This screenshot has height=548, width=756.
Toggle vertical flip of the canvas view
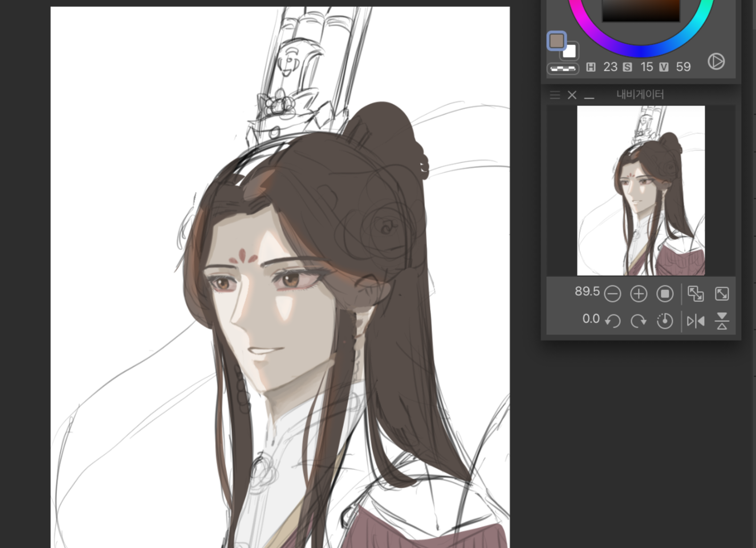click(x=722, y=321)
